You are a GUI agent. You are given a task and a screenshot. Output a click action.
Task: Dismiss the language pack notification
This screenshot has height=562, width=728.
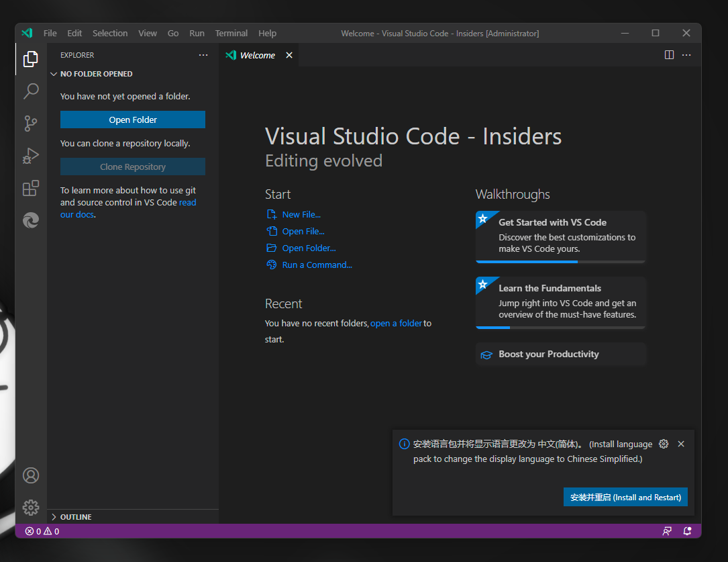(681, 444)
